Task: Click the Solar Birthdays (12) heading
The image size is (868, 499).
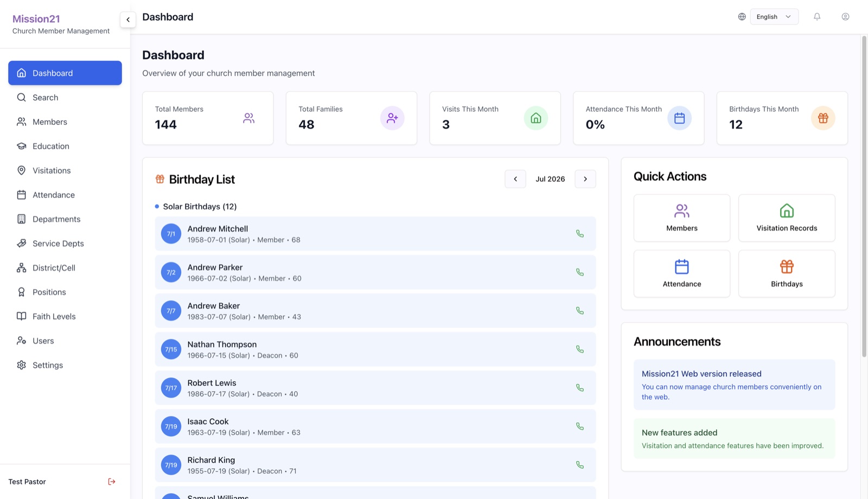Action: coord(200,207)
